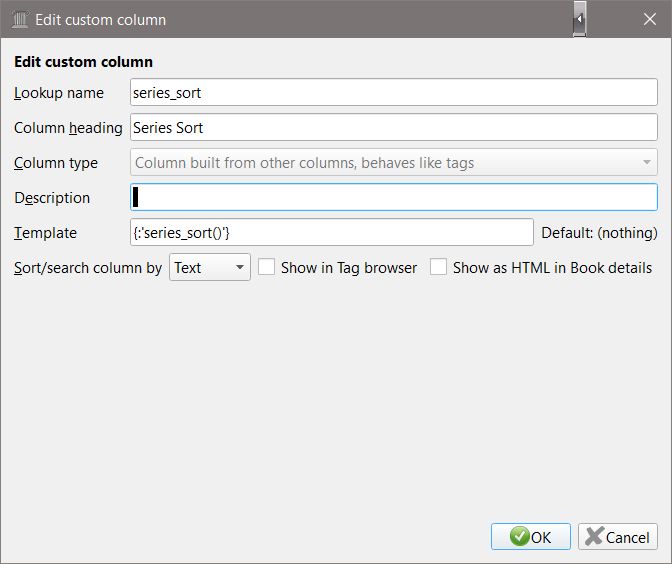Click the Default: (nothing) text
672x564 pixels.
pyautogui.click(x=599, y=233)
